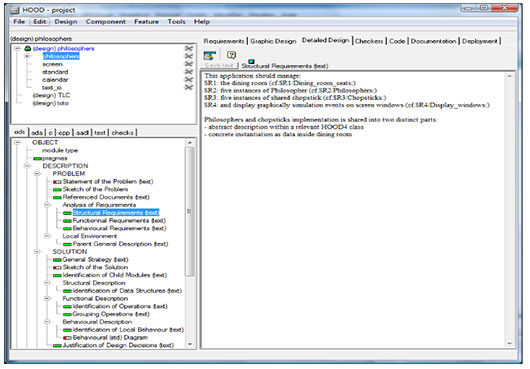Select Functionnal Requirements (text) item

[x=119, y=221]
